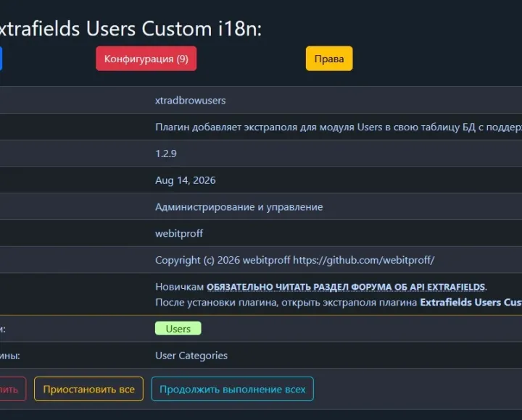The image size is (522, 420).
Task: Select the plugin code xtradbrowusers
Action: pyautogui.click(x=191, y=101)
